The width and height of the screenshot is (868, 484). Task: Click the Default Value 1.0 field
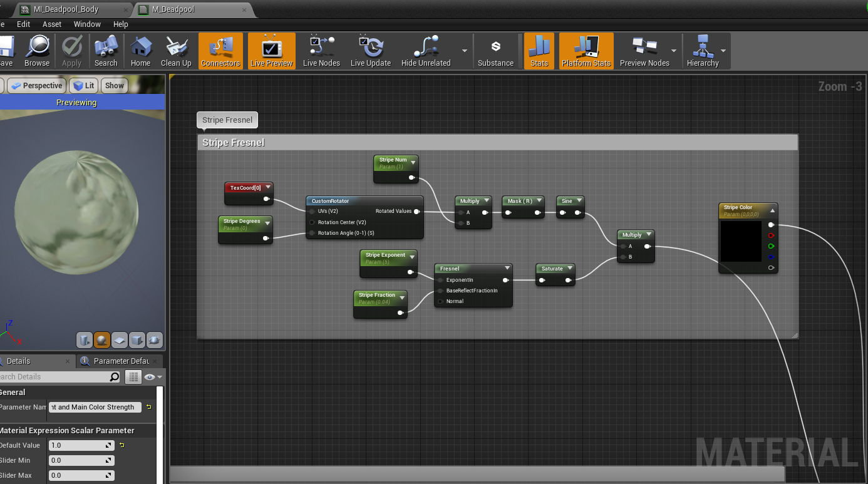(82, 445)
